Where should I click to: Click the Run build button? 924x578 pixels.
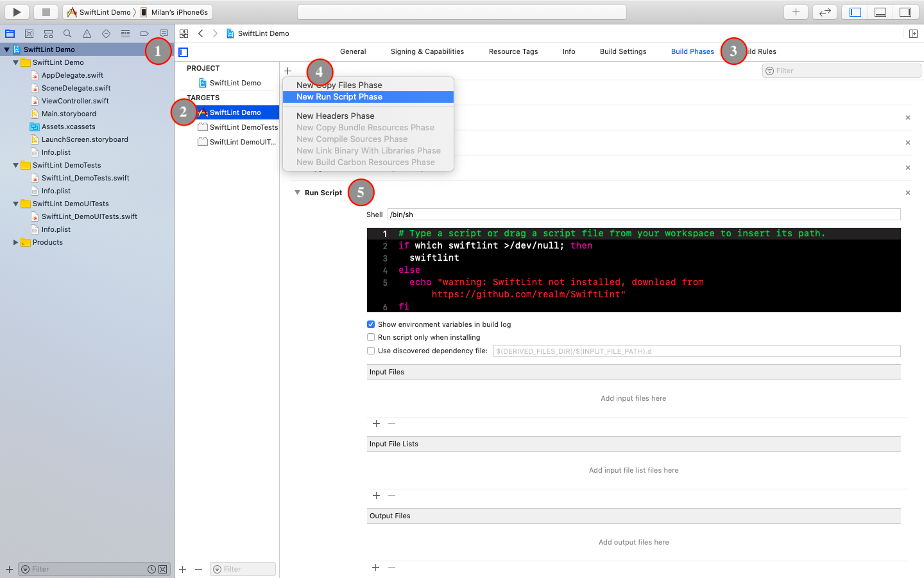click(17, 12)
